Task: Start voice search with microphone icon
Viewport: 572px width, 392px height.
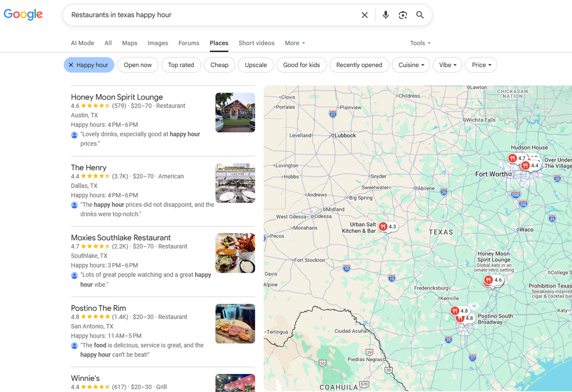Action: [x=385, y=15]
